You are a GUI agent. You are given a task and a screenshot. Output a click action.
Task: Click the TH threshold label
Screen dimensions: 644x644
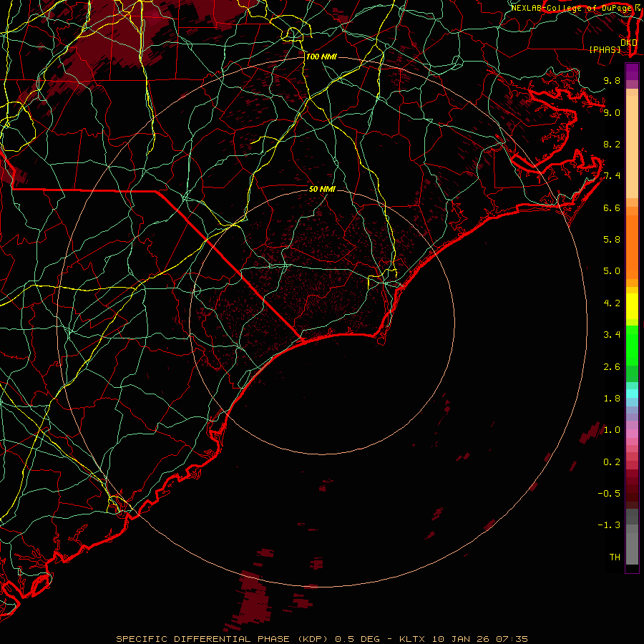tap(615, 557)
